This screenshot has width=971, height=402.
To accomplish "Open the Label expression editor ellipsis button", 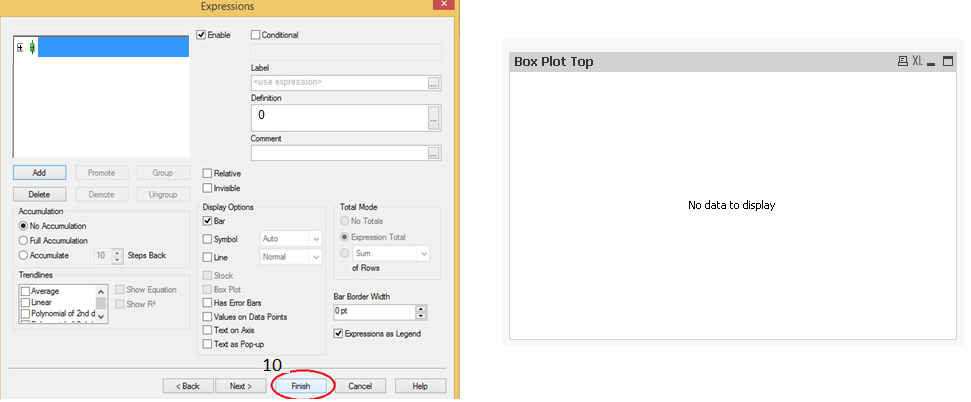I will 434,83.
